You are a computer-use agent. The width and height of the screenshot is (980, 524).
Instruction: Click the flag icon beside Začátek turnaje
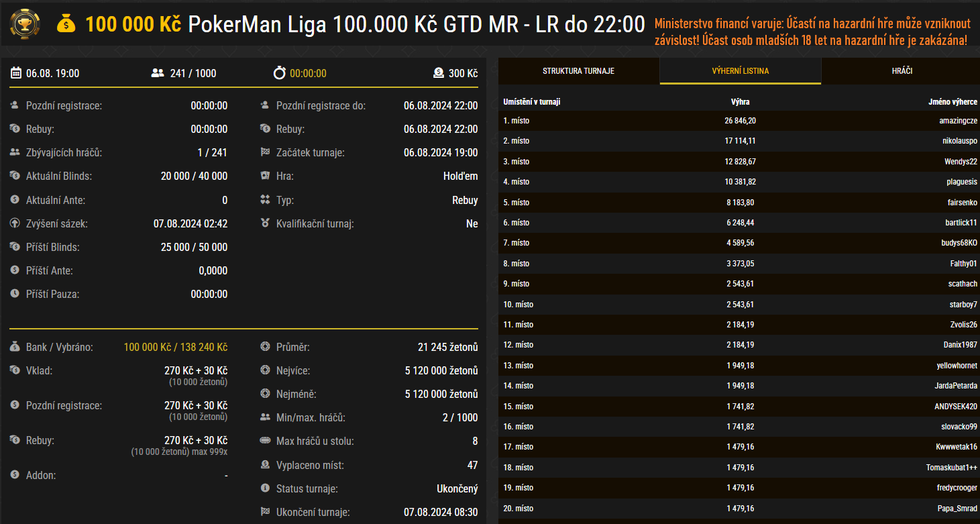coord(265,153)
